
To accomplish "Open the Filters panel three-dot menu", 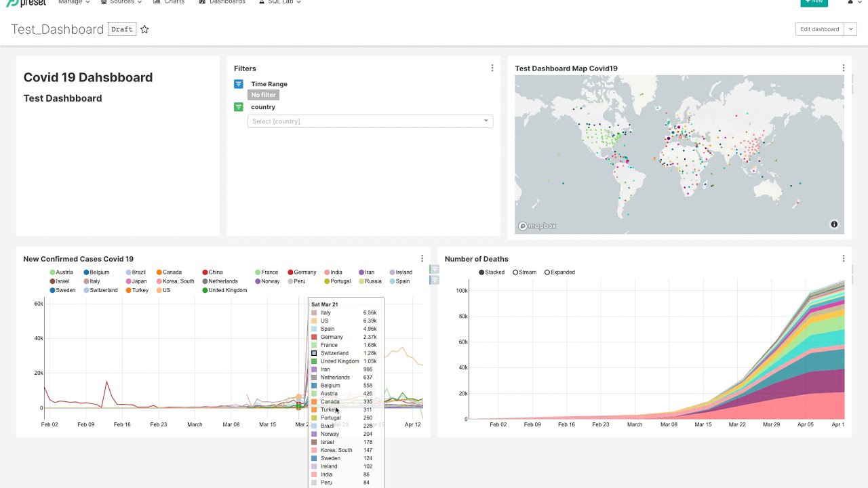I will 492,68.
